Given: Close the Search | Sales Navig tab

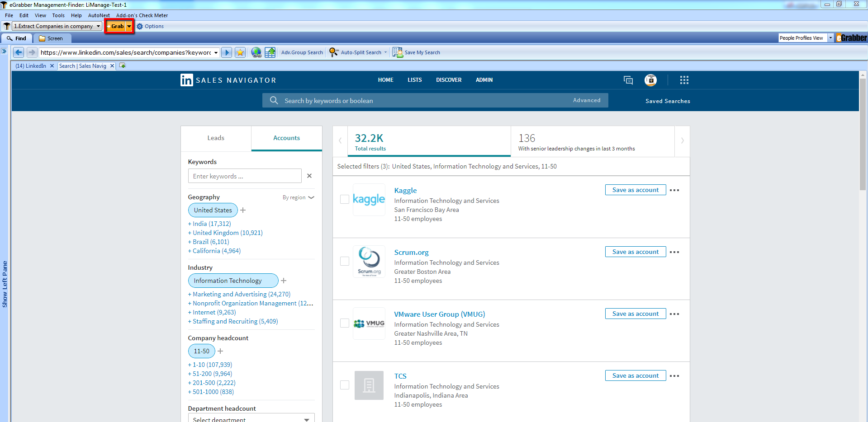Looking at the screenshot, I should click(x=112, y=66).
